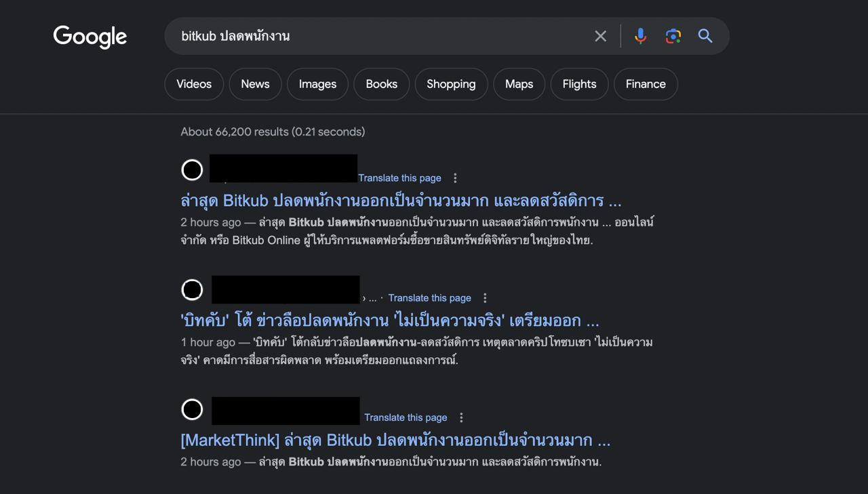Switch to the Maps filter
Viewport: 868px width, 494px height.
(x=519, y=84)
